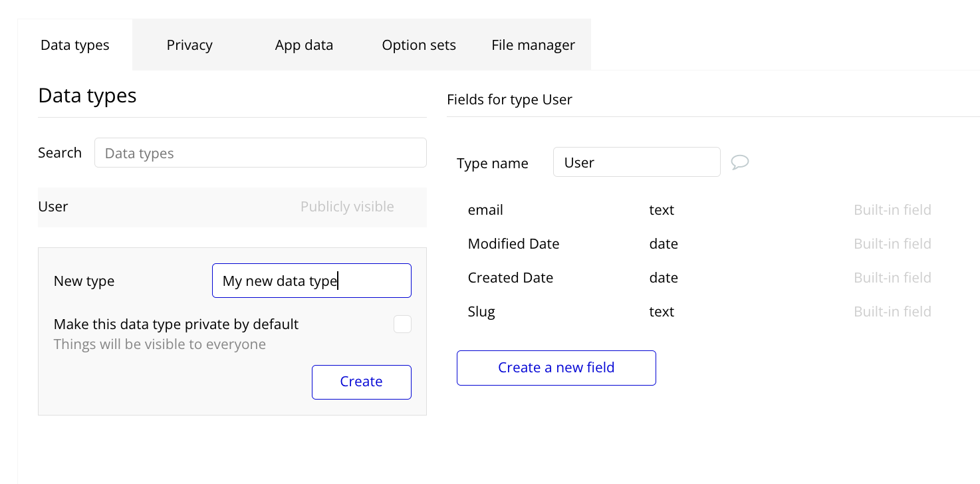Click the Things will be visible to everyone text

(x=160, y=344)
